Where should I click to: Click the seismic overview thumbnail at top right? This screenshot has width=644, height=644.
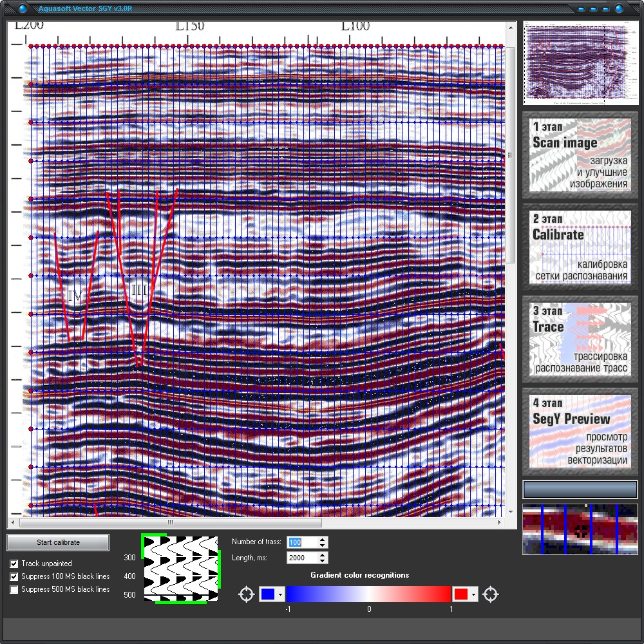point(580,64)
